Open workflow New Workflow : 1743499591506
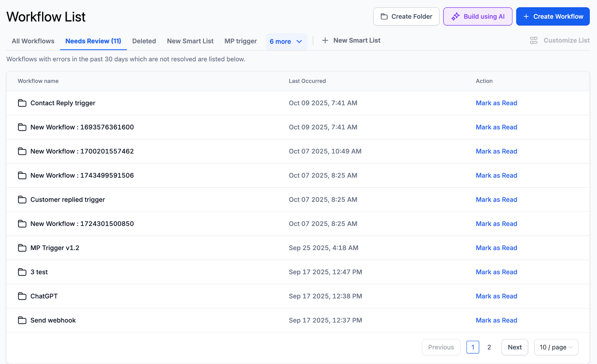 82,175
